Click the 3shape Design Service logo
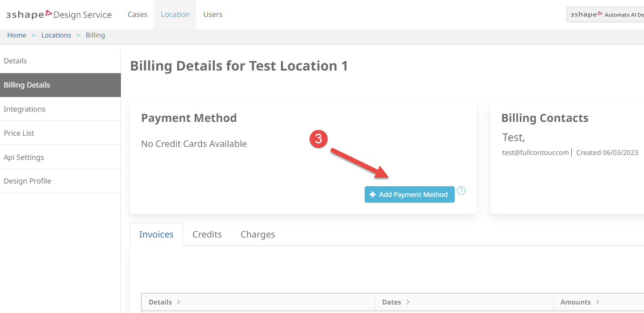Image resolution: width=644 pixels, height=313 pixels. (x=59, y=14)
